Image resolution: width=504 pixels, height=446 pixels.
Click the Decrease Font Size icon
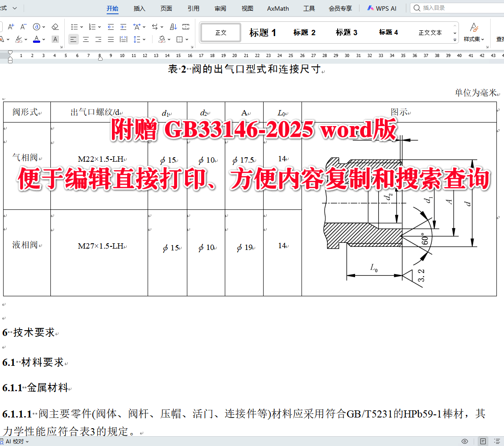point(23,26)
